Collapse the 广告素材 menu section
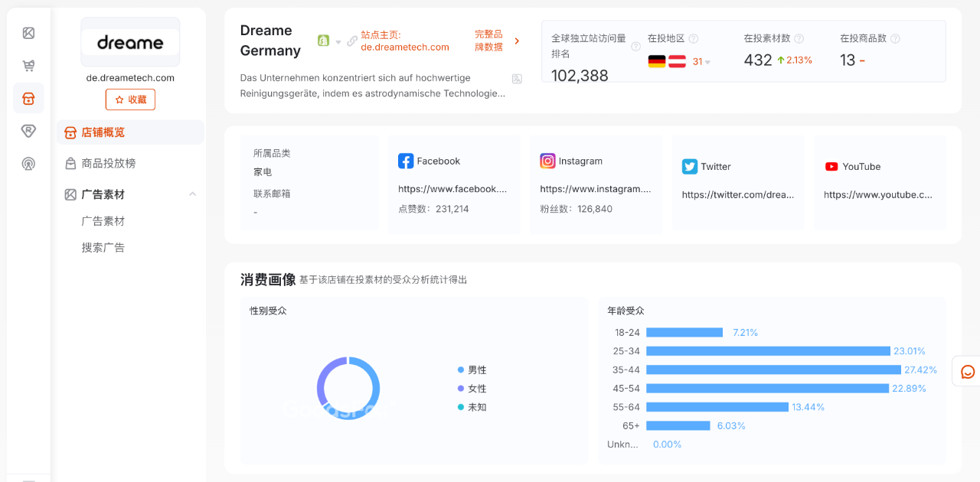This screenshot has height=482, width=980. tap(192, 194)
